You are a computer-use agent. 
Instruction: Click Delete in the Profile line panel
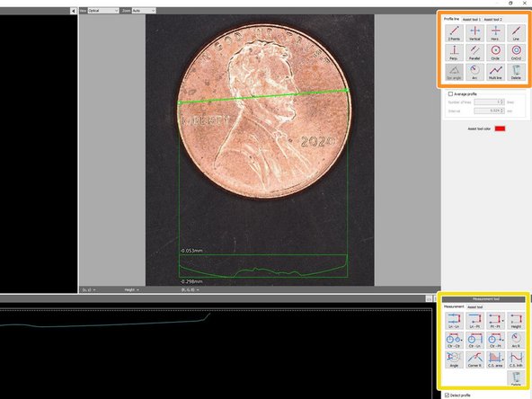click(x=516, y=72)
